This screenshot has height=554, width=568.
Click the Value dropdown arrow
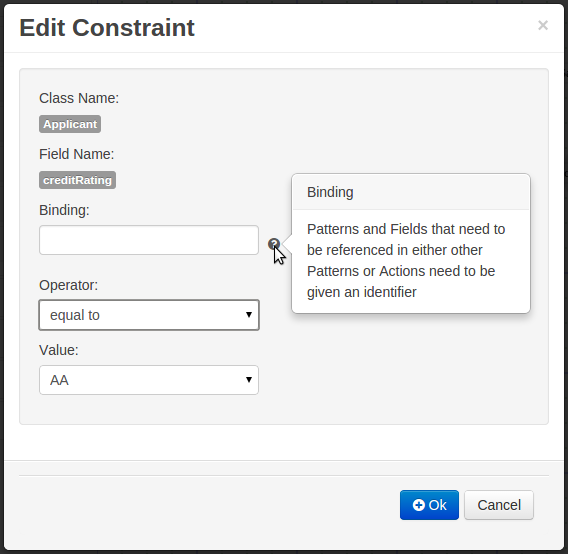249,380
